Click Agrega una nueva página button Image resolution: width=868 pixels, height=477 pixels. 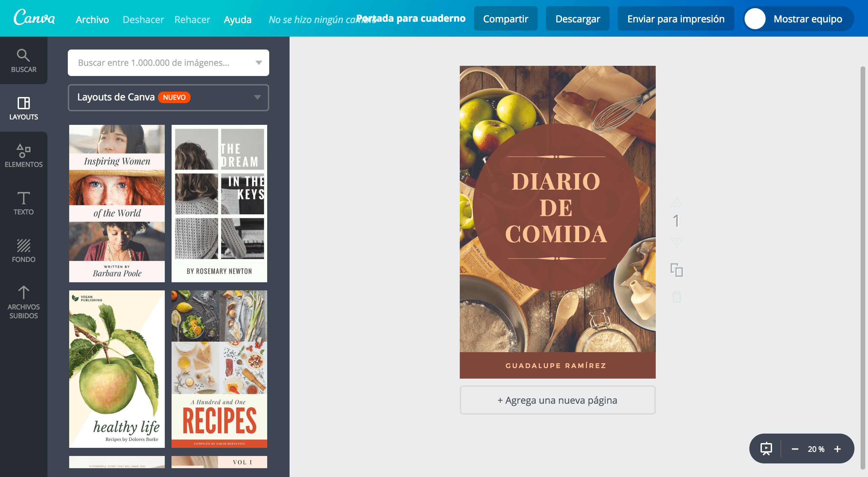(x=557, y=400)
